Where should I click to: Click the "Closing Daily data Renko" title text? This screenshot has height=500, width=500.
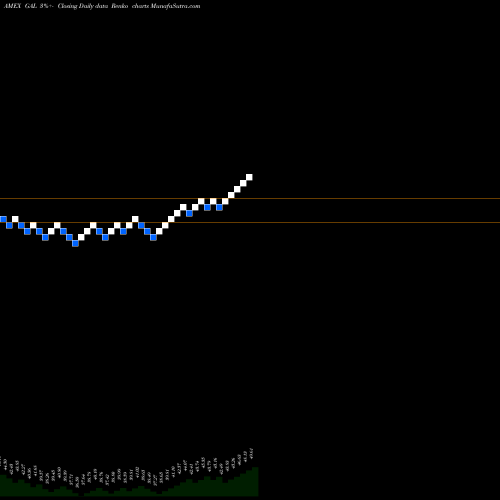tap(93, 6)
